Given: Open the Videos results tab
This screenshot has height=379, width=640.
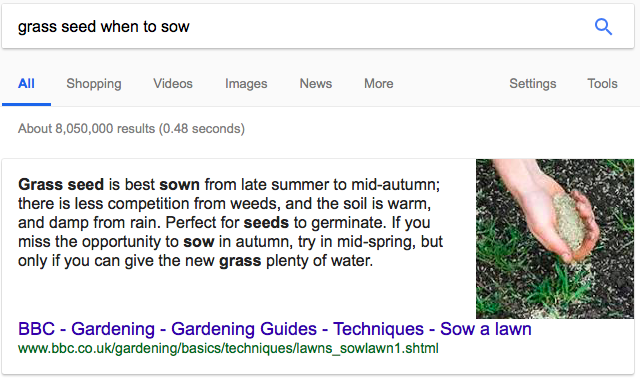Looking at the screenshot, I should [x=173, y=84].
